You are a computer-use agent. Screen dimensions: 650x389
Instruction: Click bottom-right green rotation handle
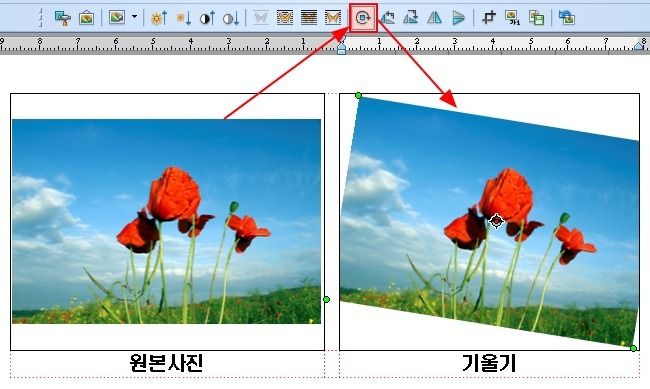pyautogui.click(x=633, y=348)
